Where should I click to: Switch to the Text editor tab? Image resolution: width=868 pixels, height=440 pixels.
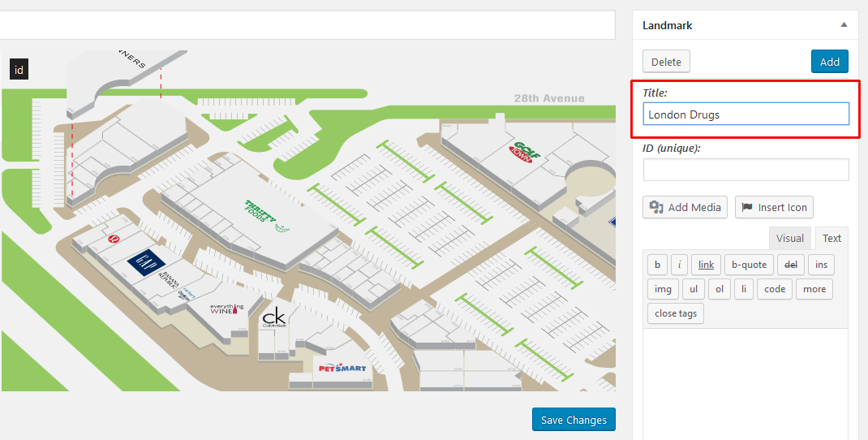pyautogui.click(x=831, y=238)
